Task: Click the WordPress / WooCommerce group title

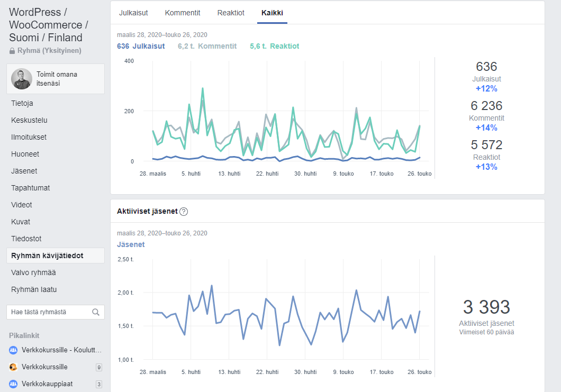Action: pyautogui.click(x=49, y=25)
